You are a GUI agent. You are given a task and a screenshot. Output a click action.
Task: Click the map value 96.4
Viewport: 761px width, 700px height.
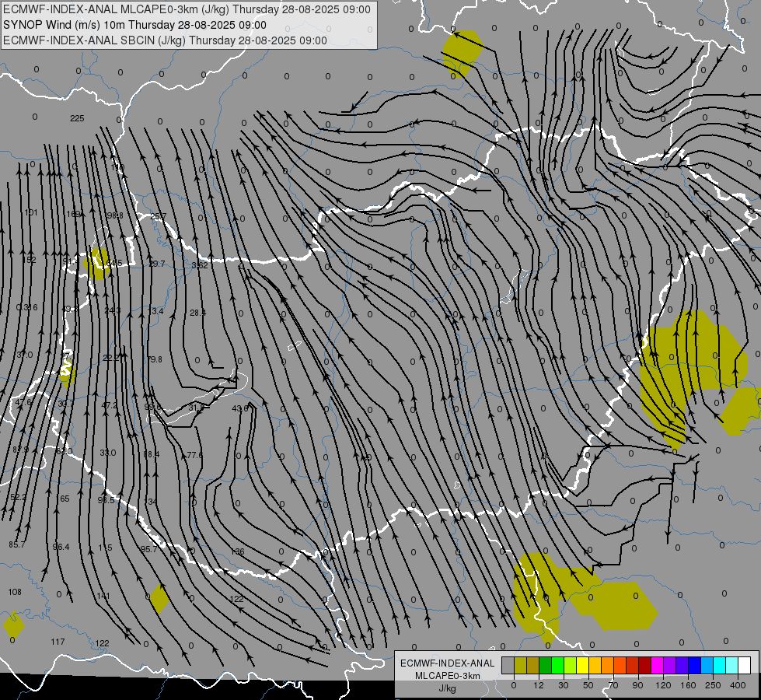point(61,547)
